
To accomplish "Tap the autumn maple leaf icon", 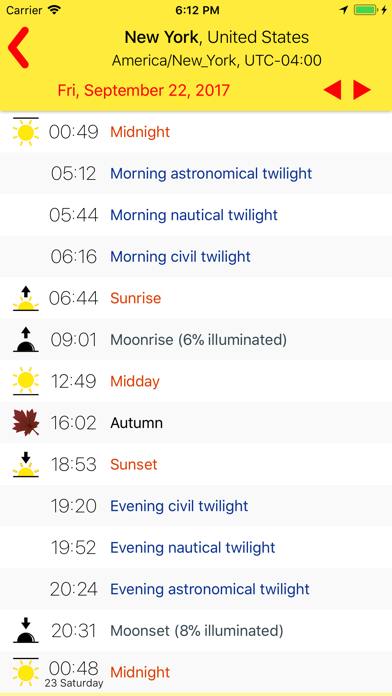I will coord(26,423).
